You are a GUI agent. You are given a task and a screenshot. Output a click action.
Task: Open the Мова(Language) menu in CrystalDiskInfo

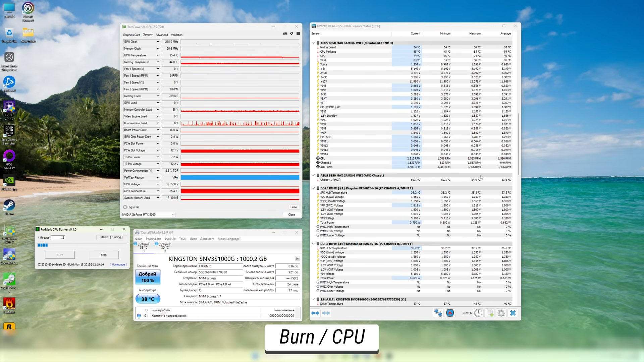tap(229, 239)
